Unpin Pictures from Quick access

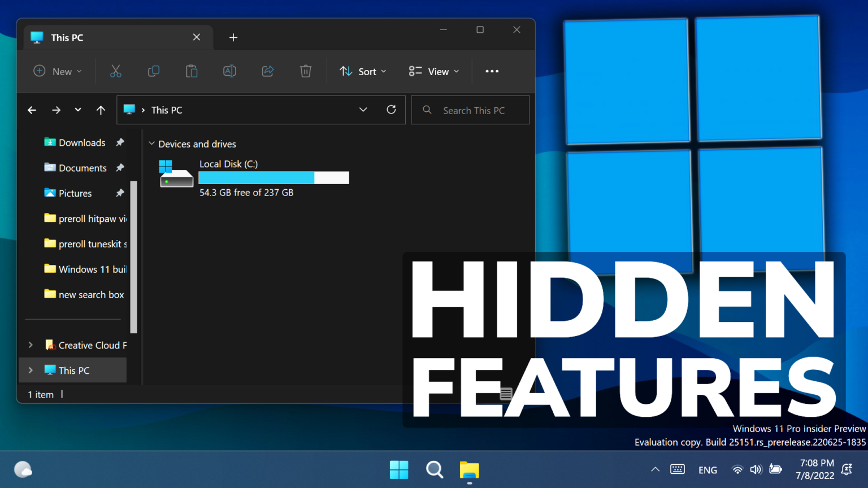tap(120, 193)
